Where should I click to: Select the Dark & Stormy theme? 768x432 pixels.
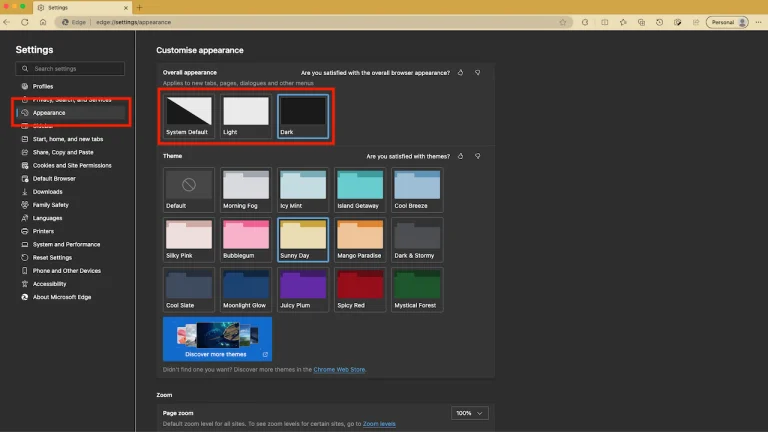[x=417, y=240]
